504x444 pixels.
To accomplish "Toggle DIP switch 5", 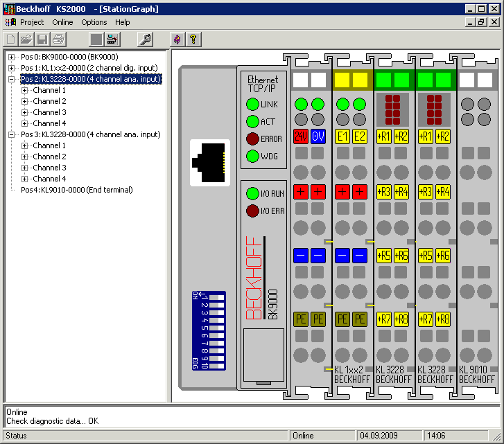I will [x=217, y=328].
